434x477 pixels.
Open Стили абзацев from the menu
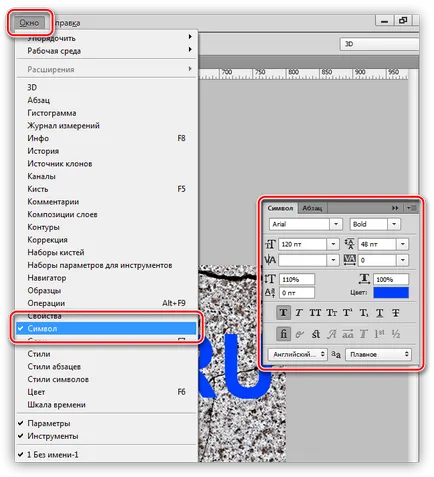[x=106, y=367]
